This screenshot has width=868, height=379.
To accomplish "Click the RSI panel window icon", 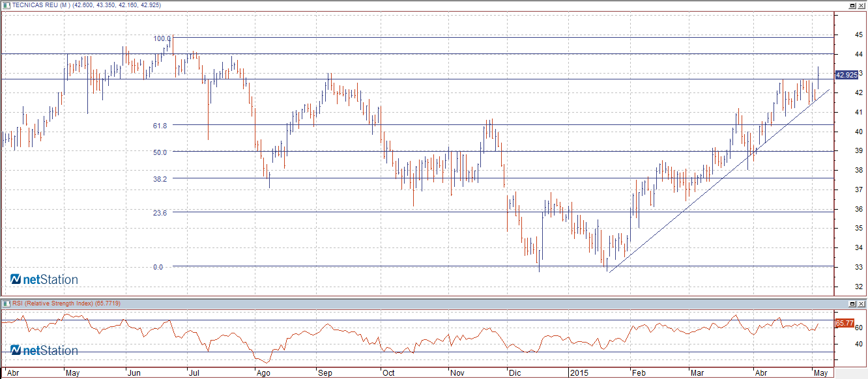I will (x=6, y=304).
